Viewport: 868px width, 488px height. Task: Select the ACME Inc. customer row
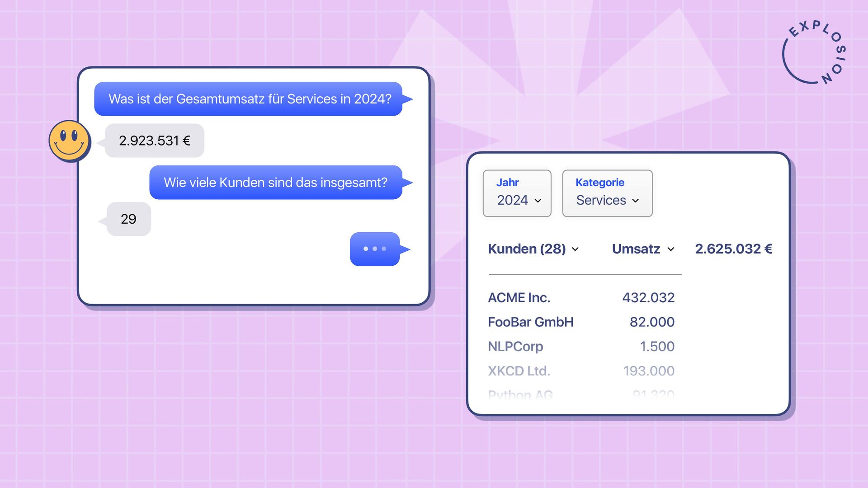519,298
